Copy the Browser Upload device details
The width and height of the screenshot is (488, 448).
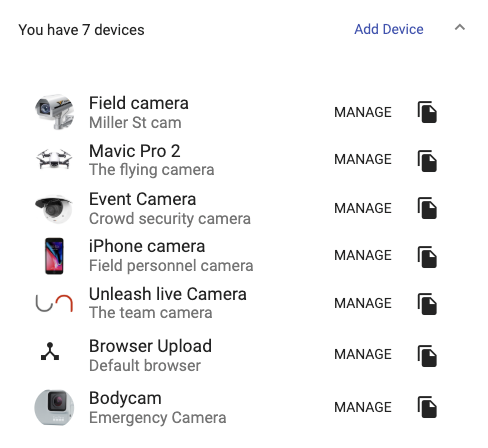(x=427, y=356)
